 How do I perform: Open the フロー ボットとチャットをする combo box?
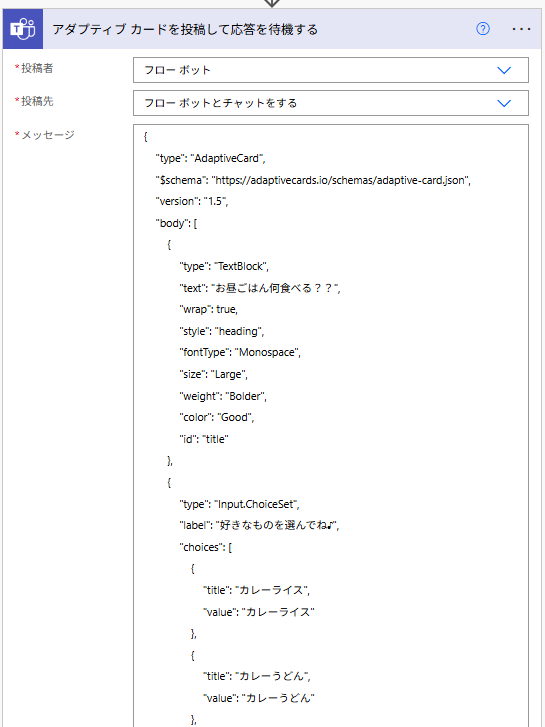pyautogui.click(x=331, y=103)
